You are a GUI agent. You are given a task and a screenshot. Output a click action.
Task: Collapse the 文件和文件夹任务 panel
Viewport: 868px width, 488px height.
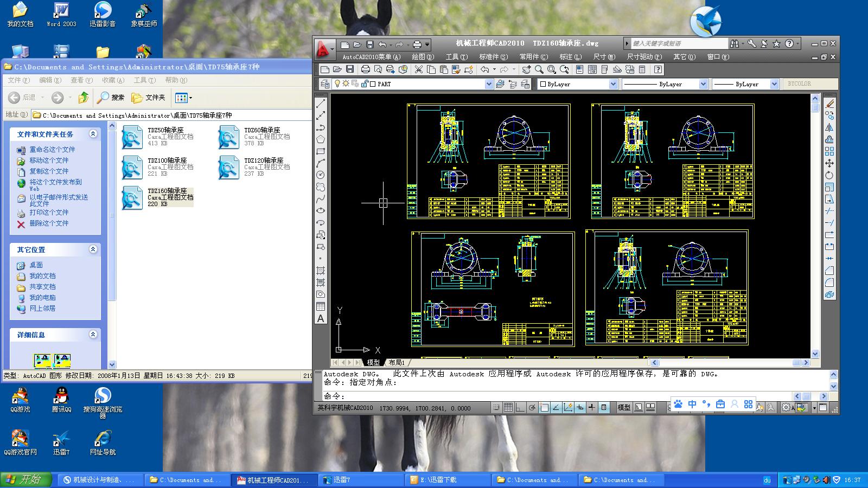[x=93, y=133]
